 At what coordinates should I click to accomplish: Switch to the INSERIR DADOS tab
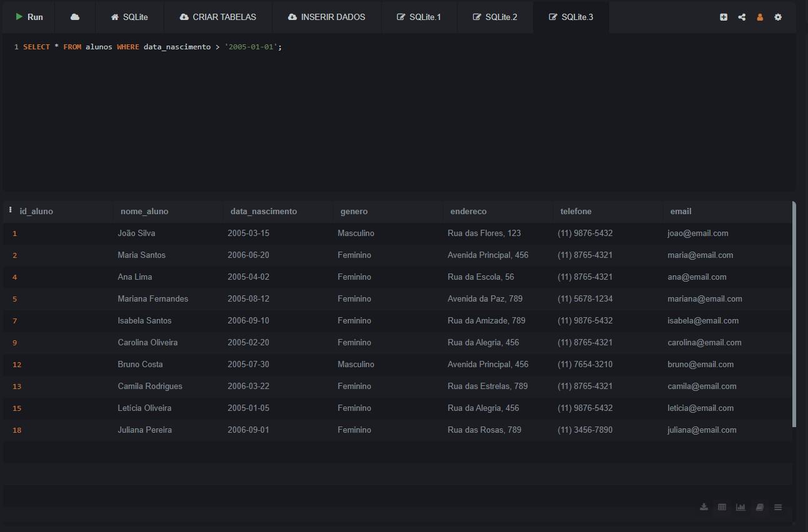coord(327,17)
